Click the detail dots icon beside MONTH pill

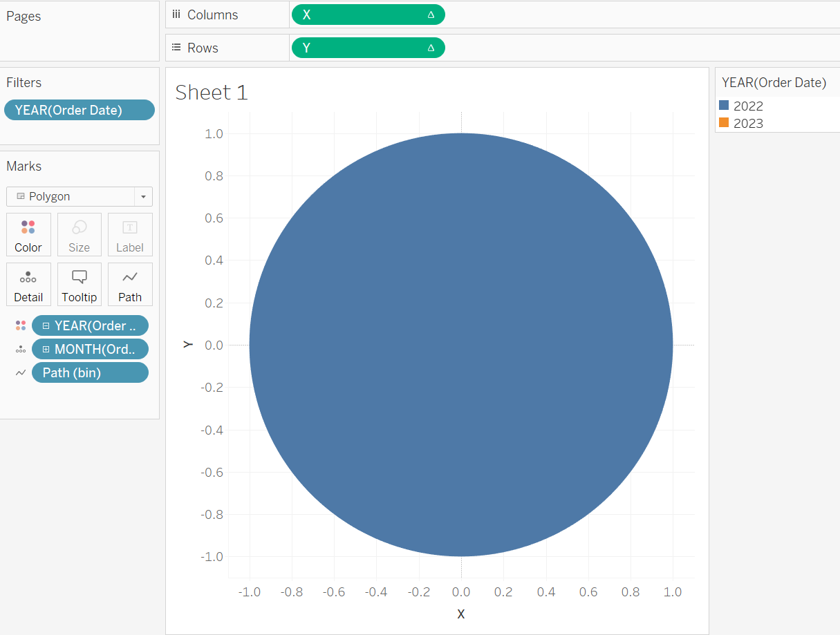[x=21, y=349]
